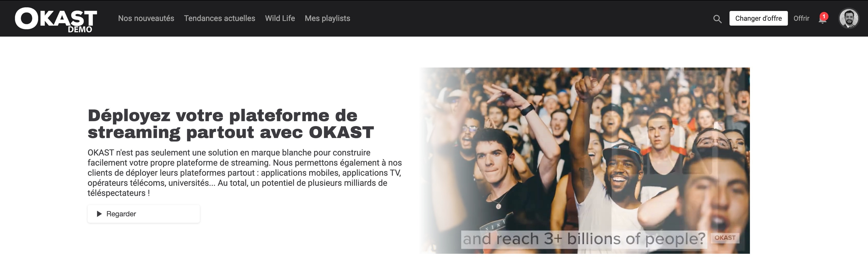Click the crowd video preview image
868x266 pixels.
(585, 160)
